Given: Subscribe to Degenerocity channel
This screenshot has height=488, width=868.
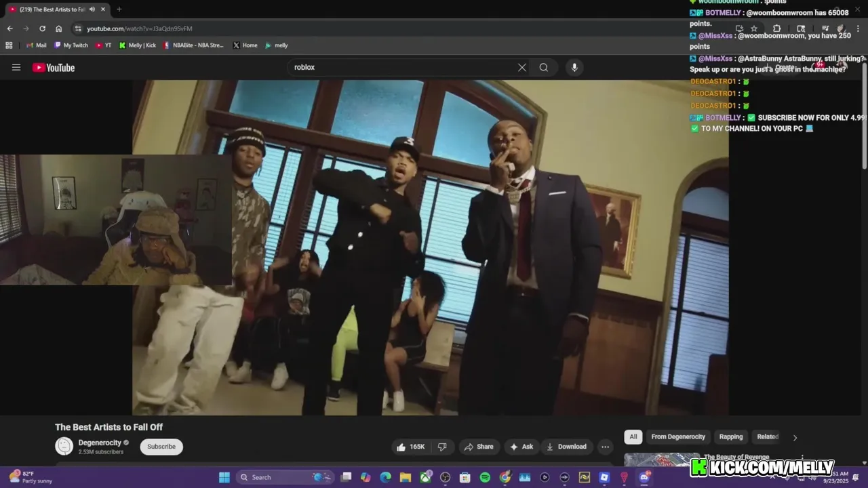Looking at the screenshot, I should coord(161,447).
